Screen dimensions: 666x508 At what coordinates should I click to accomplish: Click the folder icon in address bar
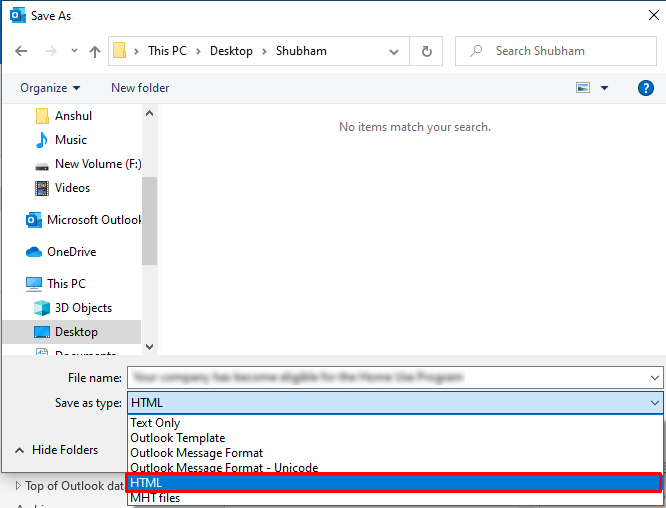(x=119, y=51)
